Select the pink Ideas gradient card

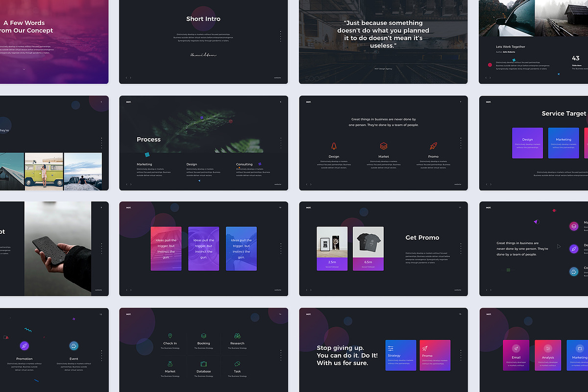[166, 248]
